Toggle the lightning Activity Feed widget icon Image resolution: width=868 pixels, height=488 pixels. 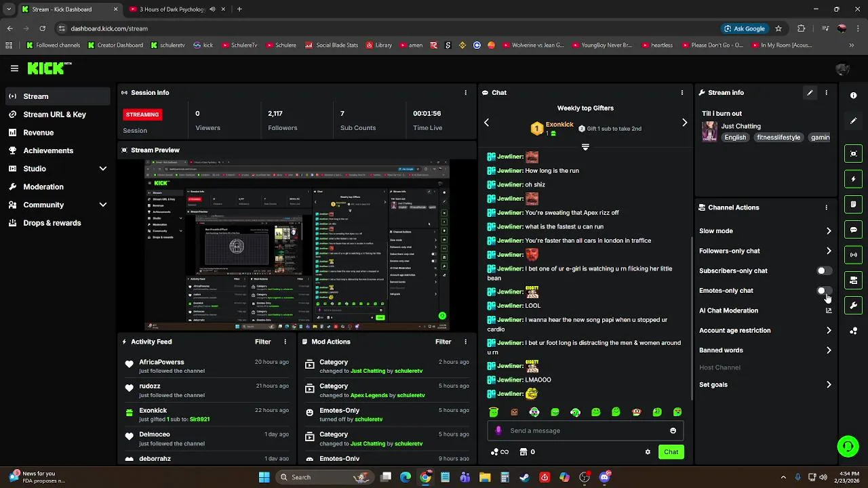pyautogui.click(x=854, y=179)
